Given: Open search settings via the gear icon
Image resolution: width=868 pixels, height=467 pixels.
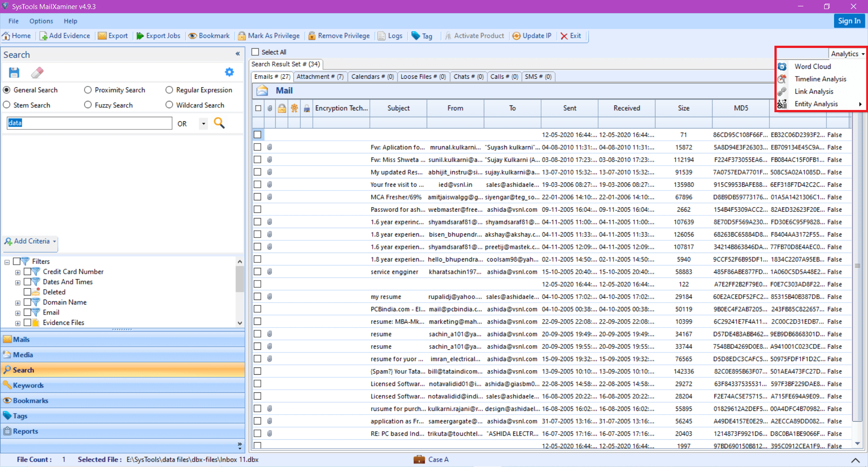Looking at the screenshot, I should [229, 72].
